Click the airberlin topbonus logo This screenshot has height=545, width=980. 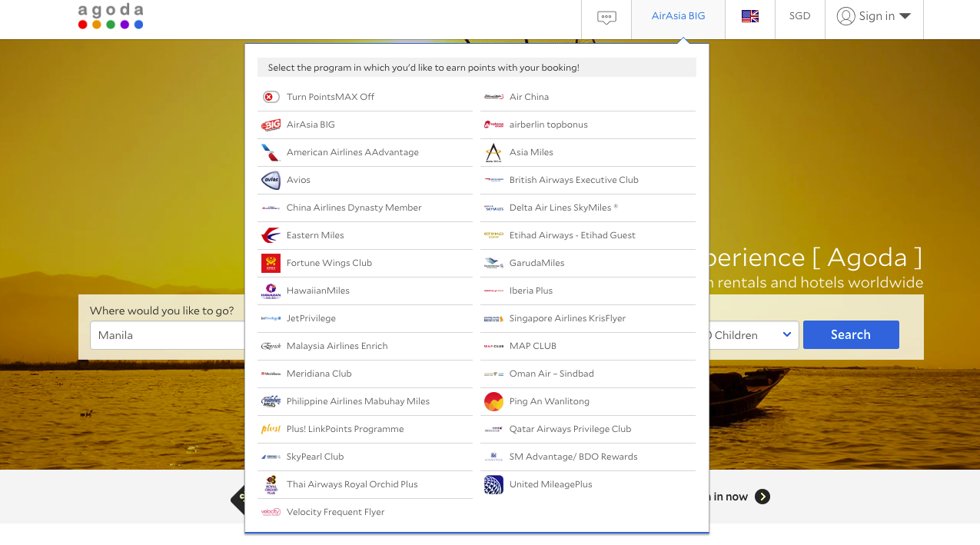click(x=493, y=125)
